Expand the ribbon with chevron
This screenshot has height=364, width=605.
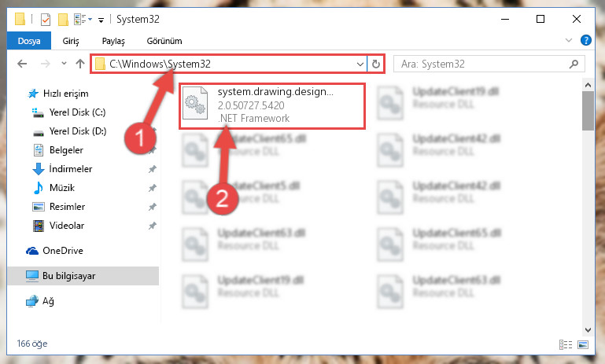coord(568,40)
